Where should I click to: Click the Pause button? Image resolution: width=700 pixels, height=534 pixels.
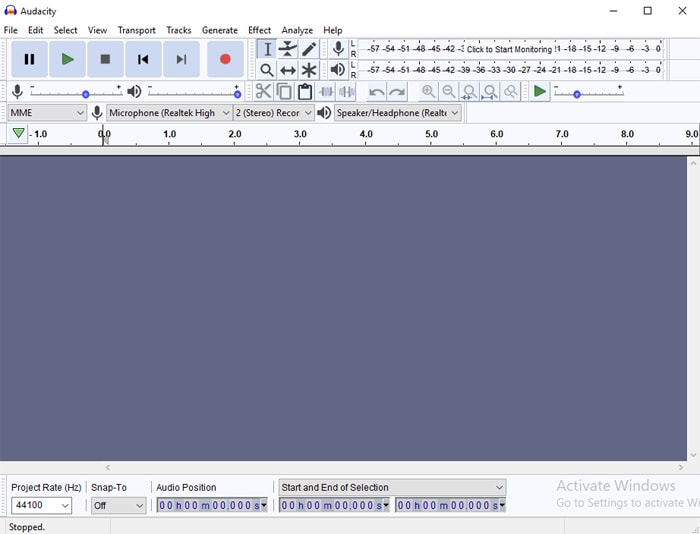point(29,59)
